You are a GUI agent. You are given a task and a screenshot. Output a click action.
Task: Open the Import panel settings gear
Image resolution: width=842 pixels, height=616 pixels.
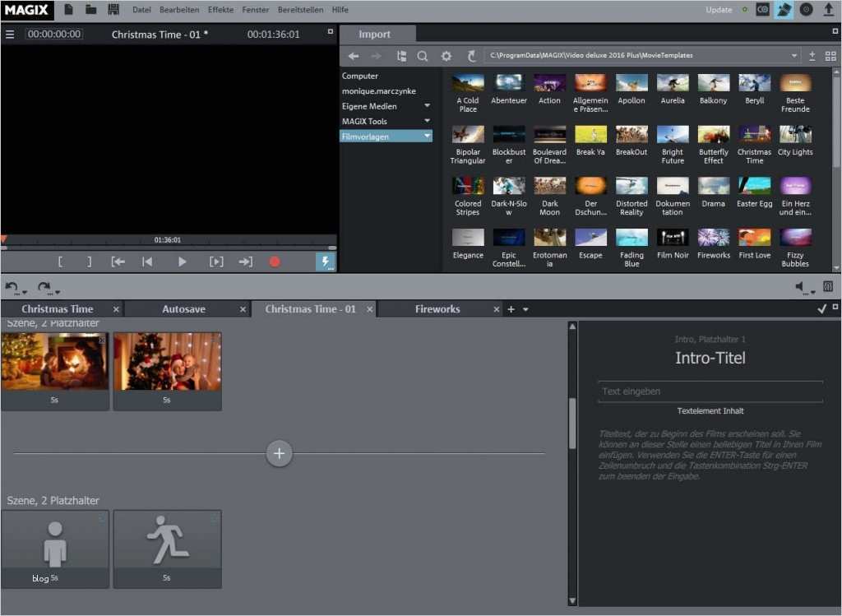point(446,56)
